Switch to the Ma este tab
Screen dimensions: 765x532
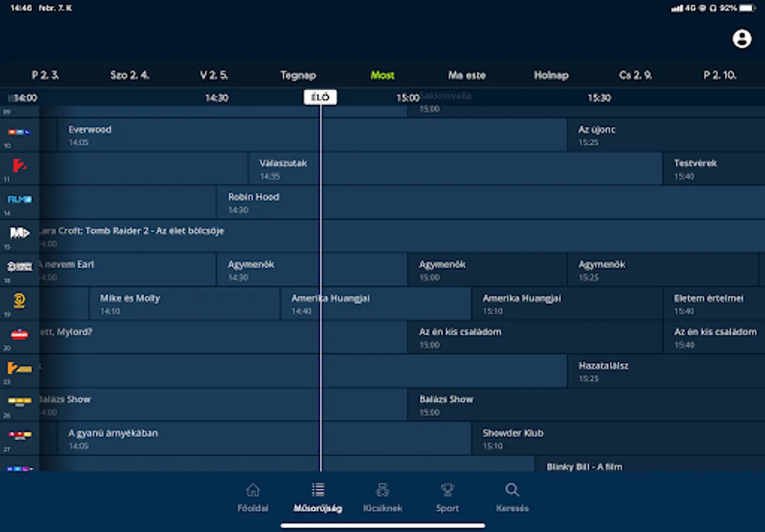pyautogui.click(x=467, y=75)
